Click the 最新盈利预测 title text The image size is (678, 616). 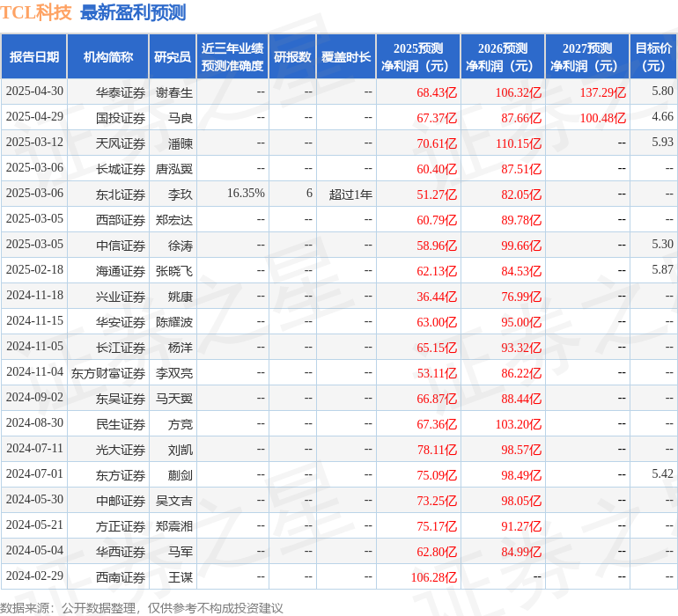[x=133, y=12]
